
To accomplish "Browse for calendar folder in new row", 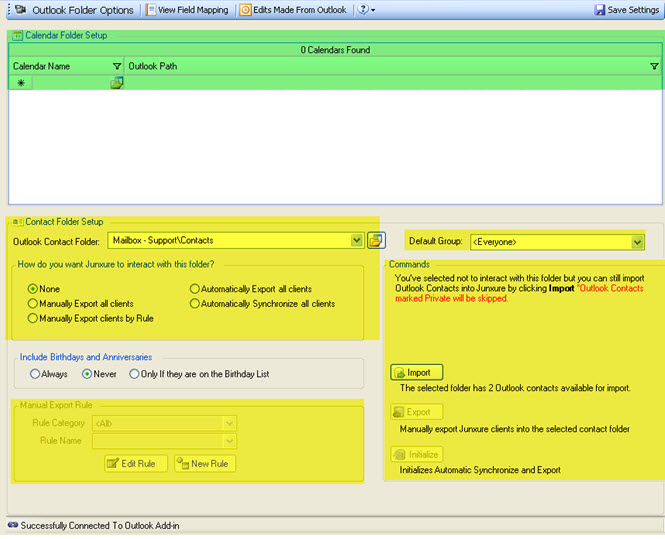I will click(116, 83).
